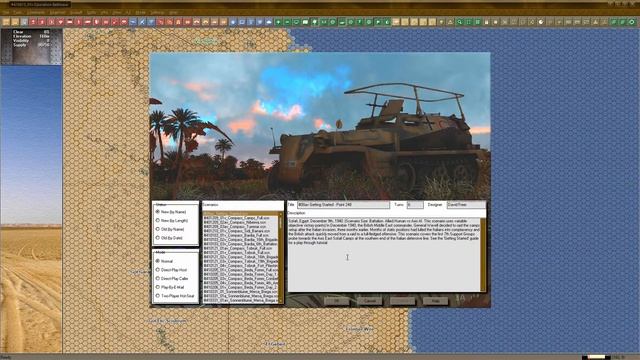Click the first tan toolbar icon at far left
Image resolution: width=640 pixels, height=360 pixels.
(6, 22)
